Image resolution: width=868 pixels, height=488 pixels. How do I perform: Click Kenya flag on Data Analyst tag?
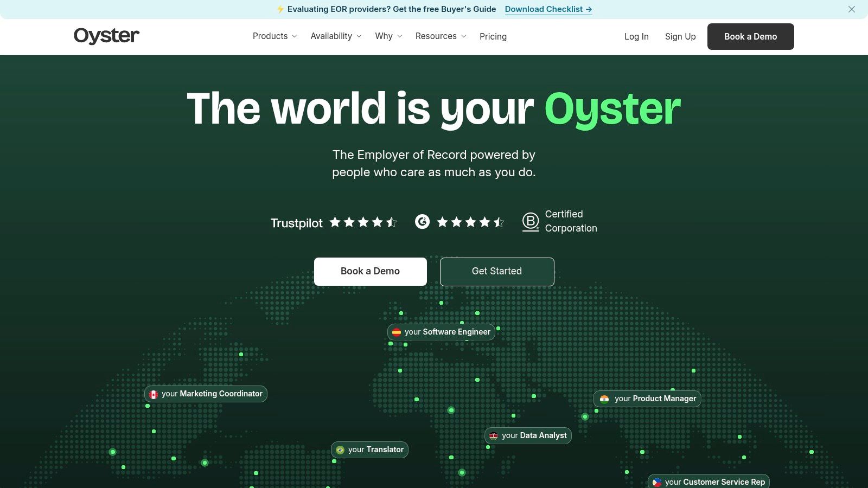pos(494,436)
